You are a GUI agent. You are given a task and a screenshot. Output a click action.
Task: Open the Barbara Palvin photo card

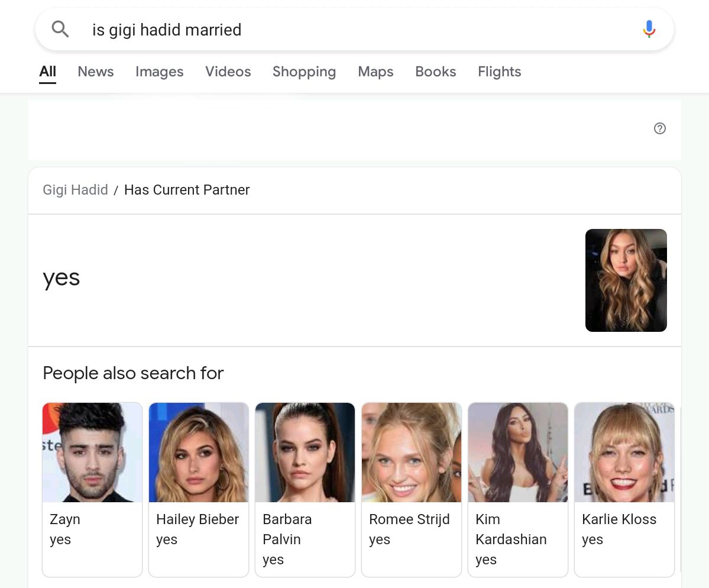pyautogui.click(x=305, y=453)
